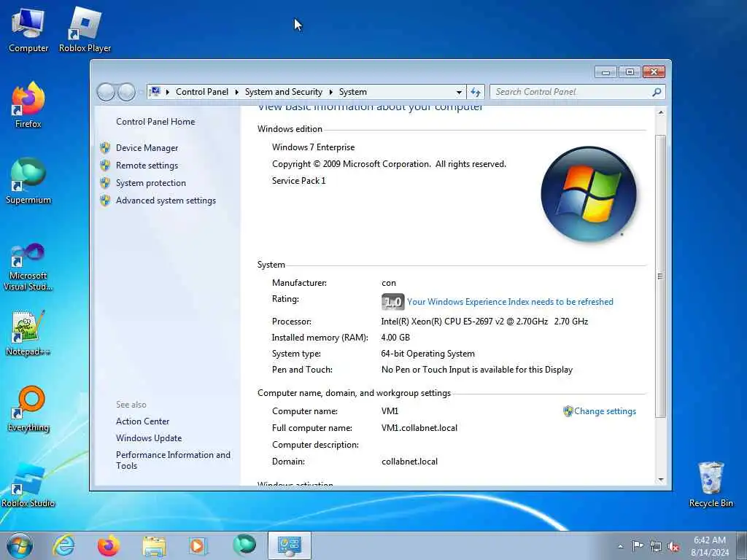Select the Firefox desktop shortcut
747x560 pixels.
pos(28,105)
